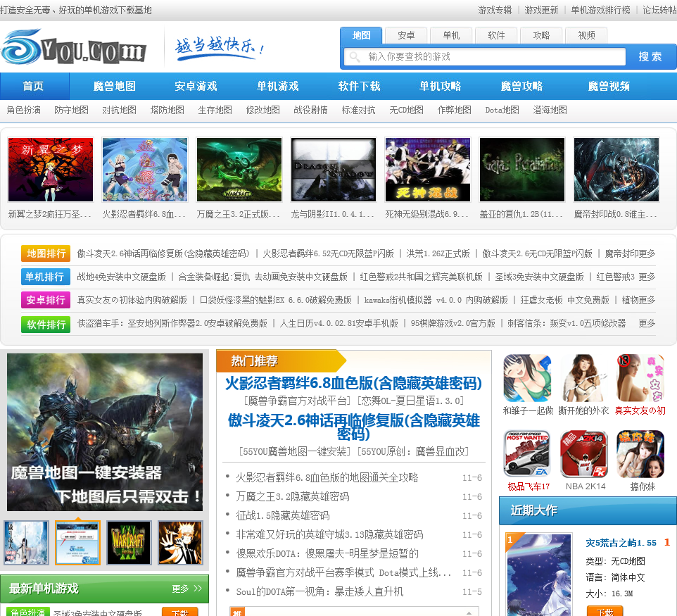Viewport: 677px width, 616px height.
Task: Click the 5YOU.COM site logo
Action: pos(75,47)
